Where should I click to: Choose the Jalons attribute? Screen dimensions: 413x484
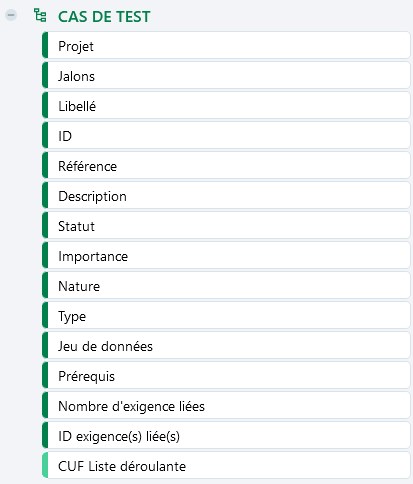[x=226, y=76]
